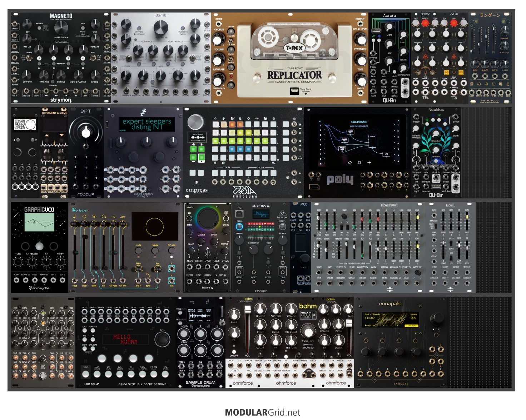Open the MODULARGrid.net link
526x420 pixels.
263,412
